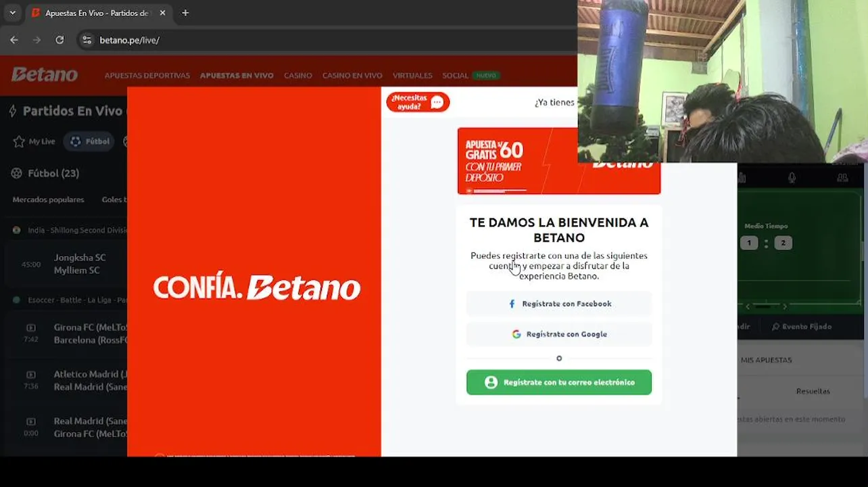
Task: Click left arrow on match tracker slider
Action: (748, 306)
